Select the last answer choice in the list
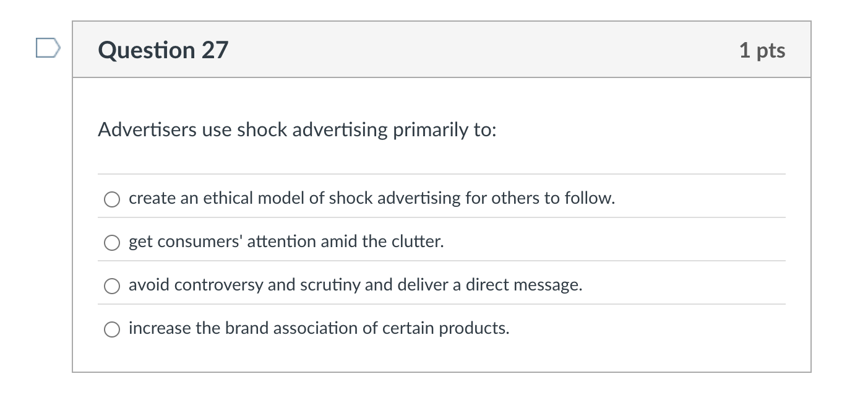 click(x=319, y=328)
